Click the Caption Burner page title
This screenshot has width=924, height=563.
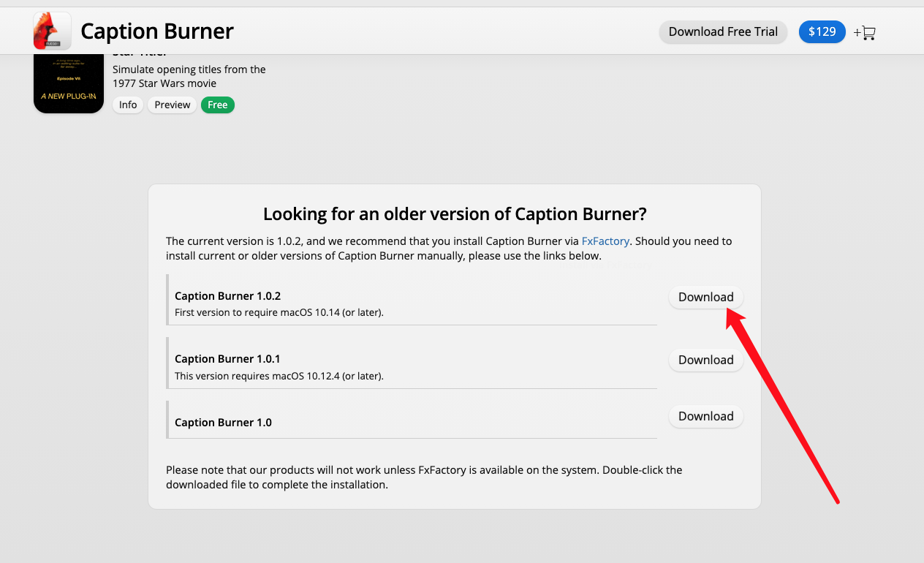pos(157,31)
